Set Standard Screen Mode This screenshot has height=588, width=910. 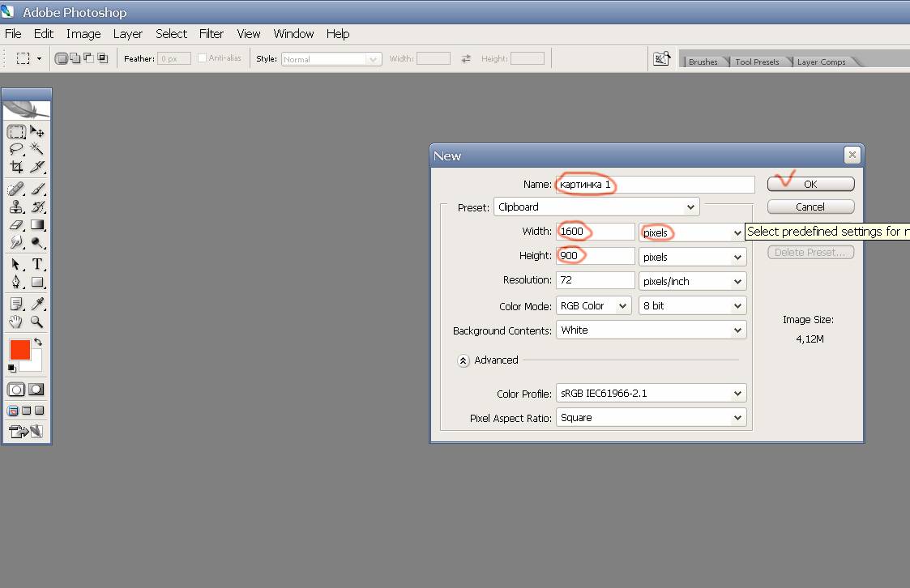pos(13,411)
